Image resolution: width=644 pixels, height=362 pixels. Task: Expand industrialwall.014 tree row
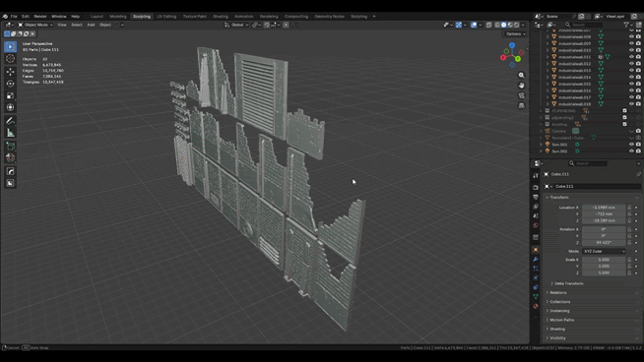point(547,77)
